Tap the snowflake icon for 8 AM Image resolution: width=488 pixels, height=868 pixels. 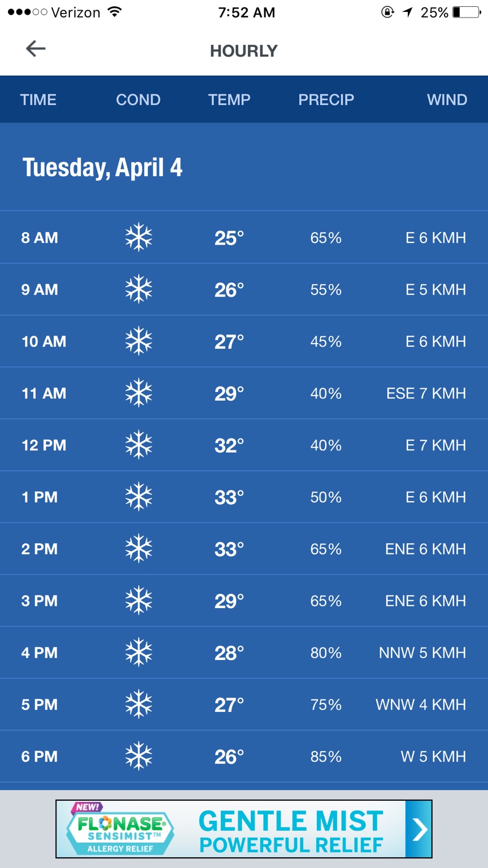point(139,237)
